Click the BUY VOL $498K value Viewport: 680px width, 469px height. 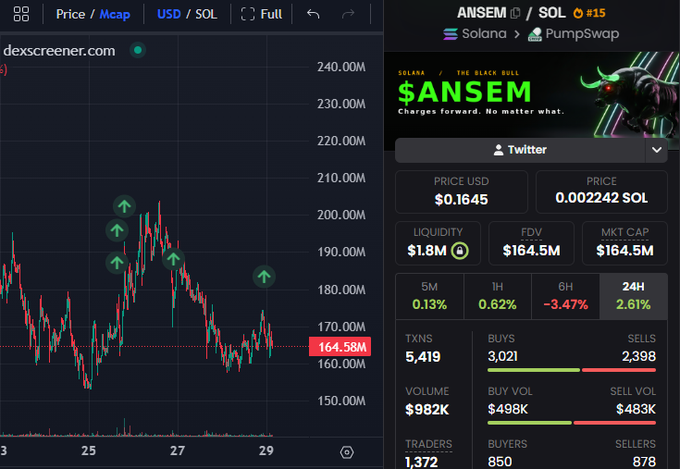click(508, 409)
